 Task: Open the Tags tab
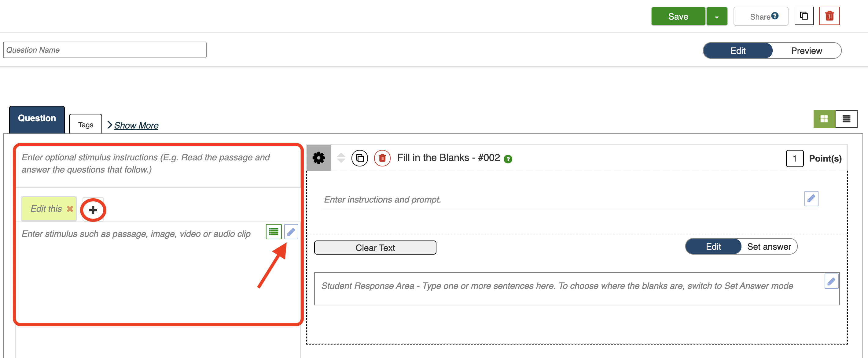point(86,125)
